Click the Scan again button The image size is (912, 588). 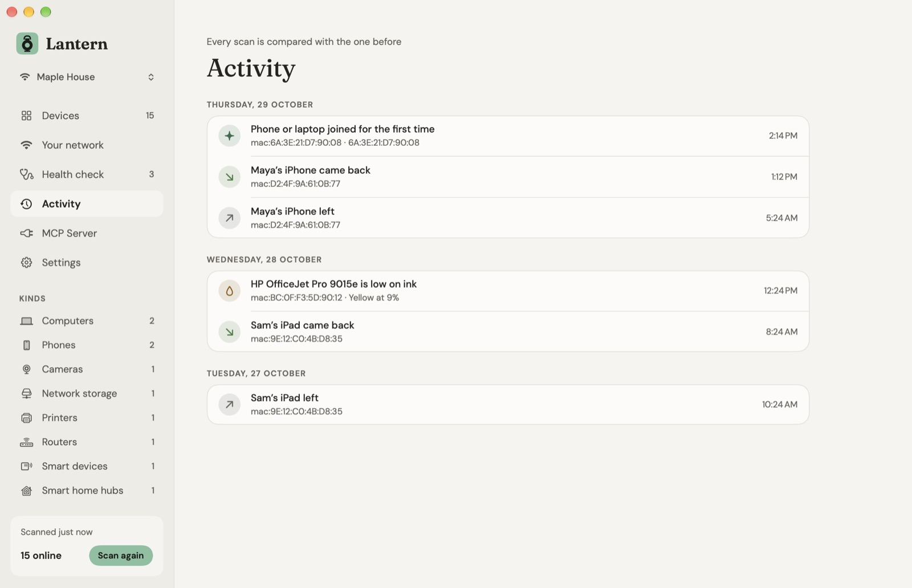121,556
